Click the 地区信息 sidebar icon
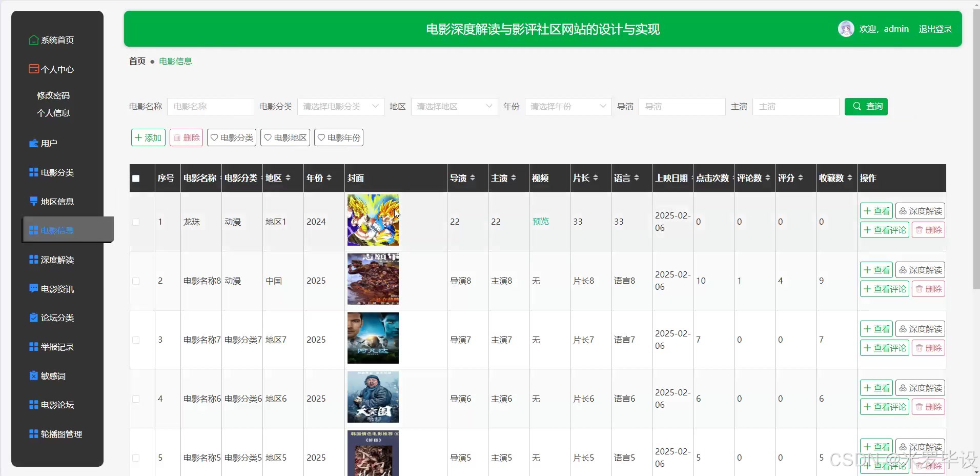 pos(34,201)
